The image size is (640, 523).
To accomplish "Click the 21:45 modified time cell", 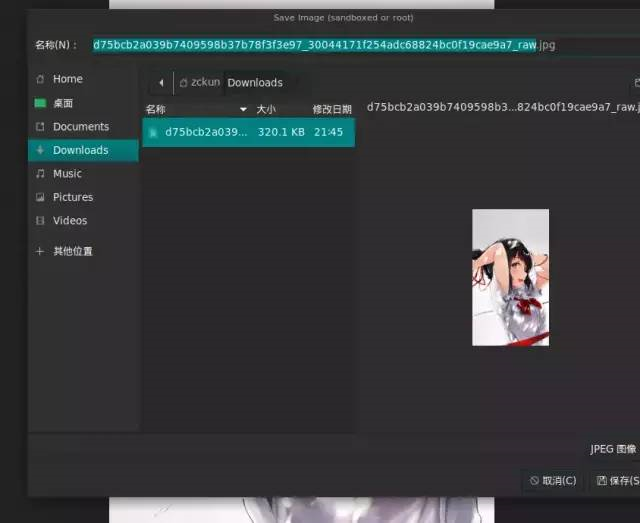I will [329, 132].
